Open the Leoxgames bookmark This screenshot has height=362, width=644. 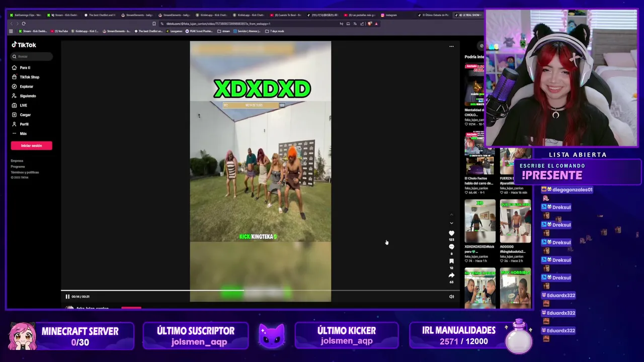(174, 31)
